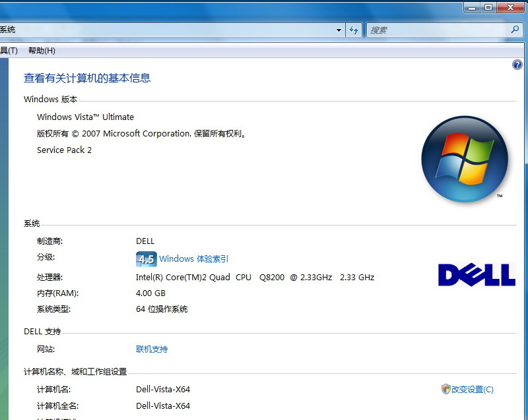The width and height of the screenshot is (528, 420).
Task: Click the 计算机名 value Dell-Vista-X64
Action: 163,390
